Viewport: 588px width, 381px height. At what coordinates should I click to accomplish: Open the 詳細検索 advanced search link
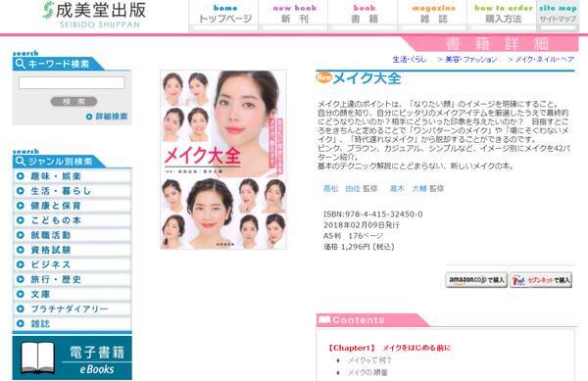click(112, 117)
